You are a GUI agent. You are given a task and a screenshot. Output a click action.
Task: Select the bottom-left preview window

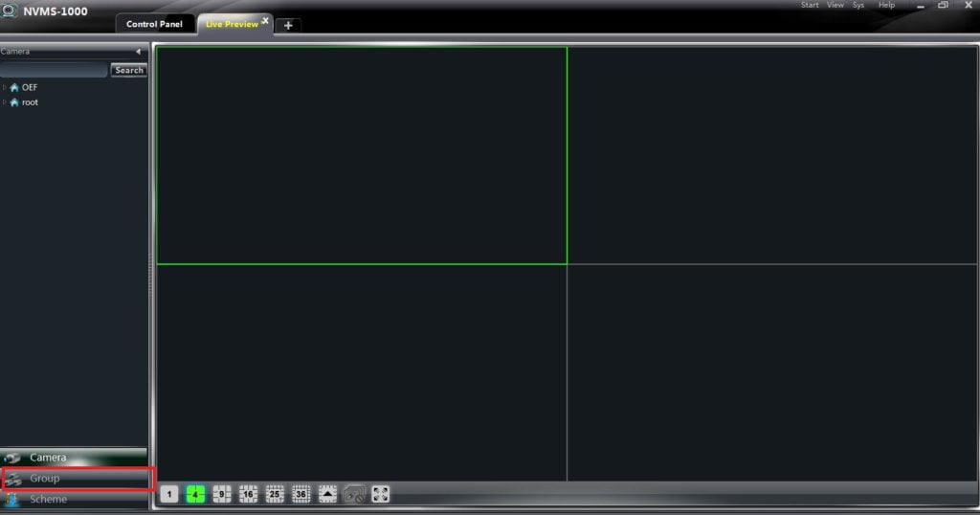(362, 372)
